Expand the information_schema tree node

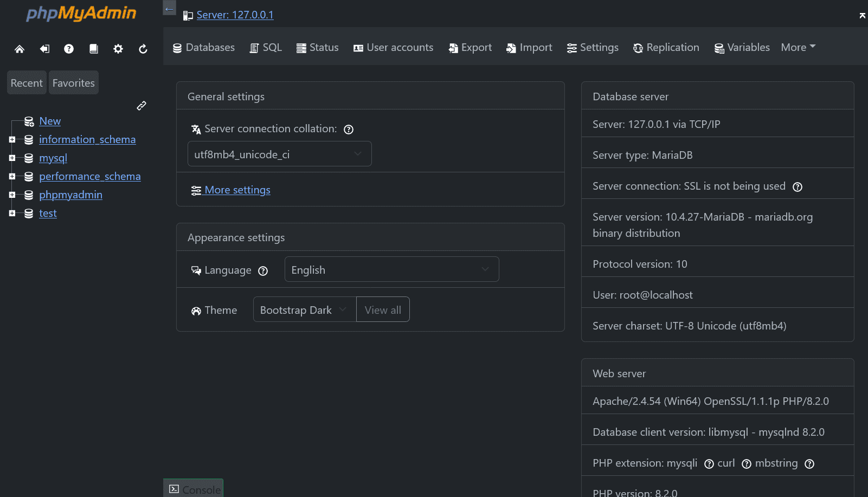coord(12,140)
